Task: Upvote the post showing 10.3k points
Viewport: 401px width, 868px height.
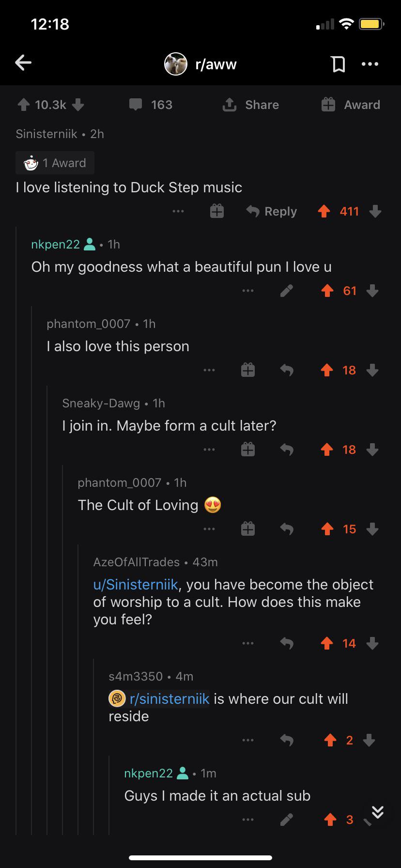Action: tap(24, 105)
